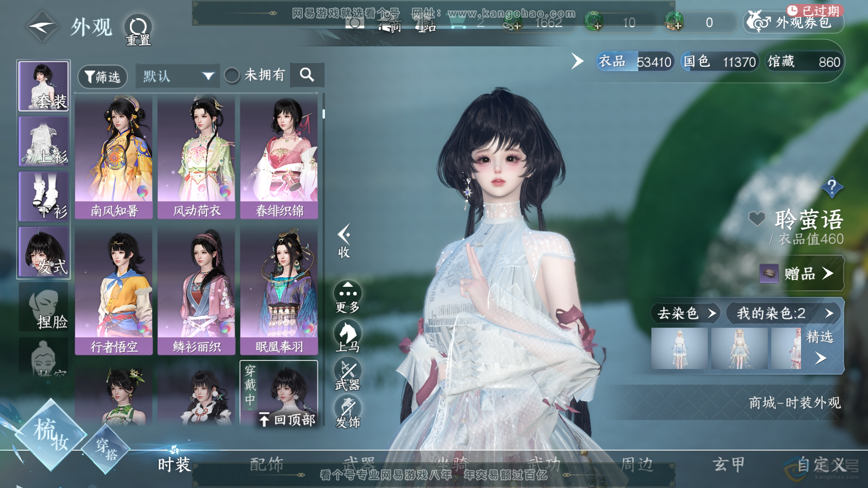This screenshot has width=868, height=488.
Task: Switch to the 配饰 tab
Action: point(266,464)
